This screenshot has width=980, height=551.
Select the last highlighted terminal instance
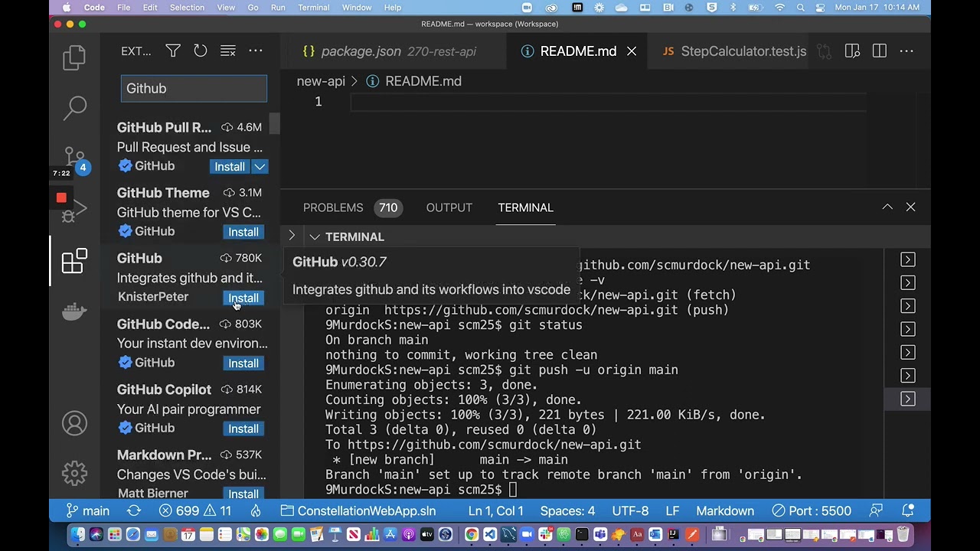[x=907, y=399]
